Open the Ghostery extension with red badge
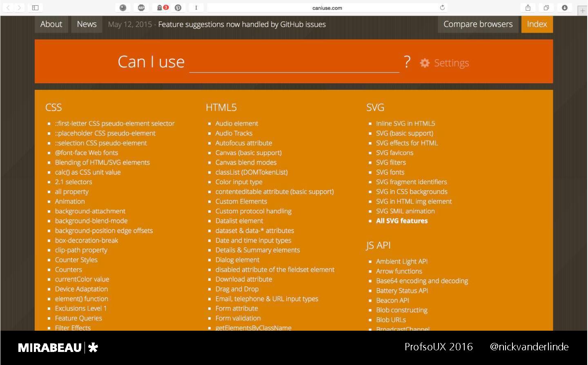This screenshot has height=365, width=588. (162, 8)
